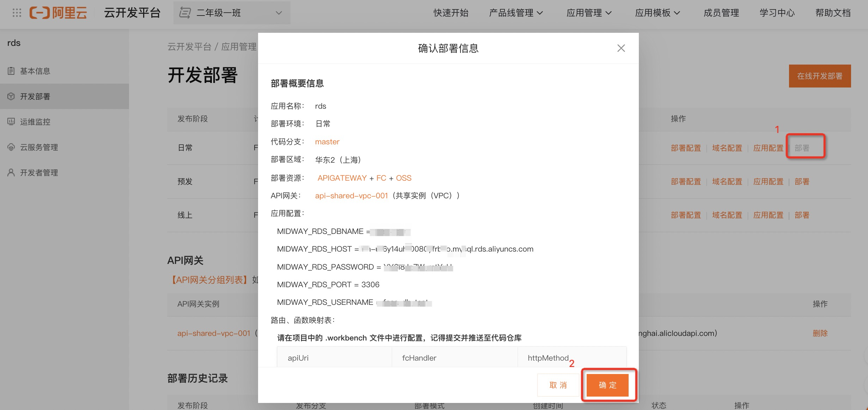This screenshot has width=868, height=410.
Task: Click the 云开发平台 breadcrumb
Action: pos(189,47)
